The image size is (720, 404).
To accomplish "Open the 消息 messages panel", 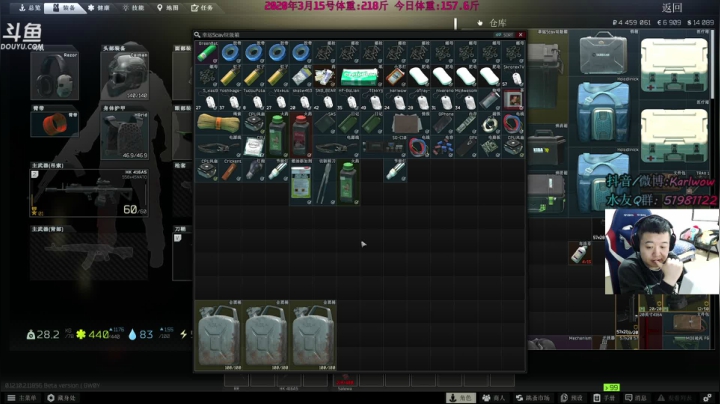I will tap(636, 398).
